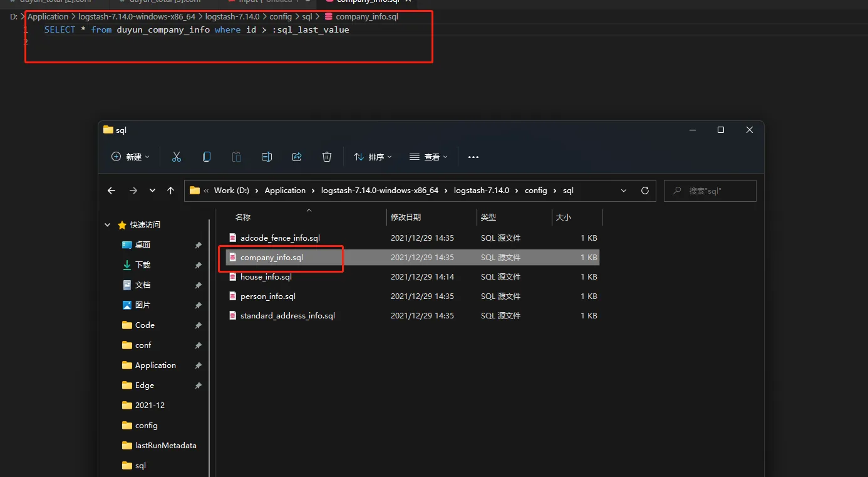Screen dimensions: 868x477
Task: Open 下载 in Quick access
Action: click(x=143, y=265)
